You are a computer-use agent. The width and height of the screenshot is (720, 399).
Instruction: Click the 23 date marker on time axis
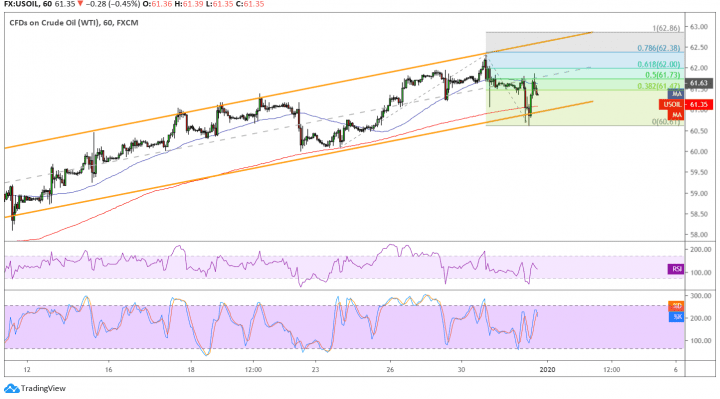315,370
